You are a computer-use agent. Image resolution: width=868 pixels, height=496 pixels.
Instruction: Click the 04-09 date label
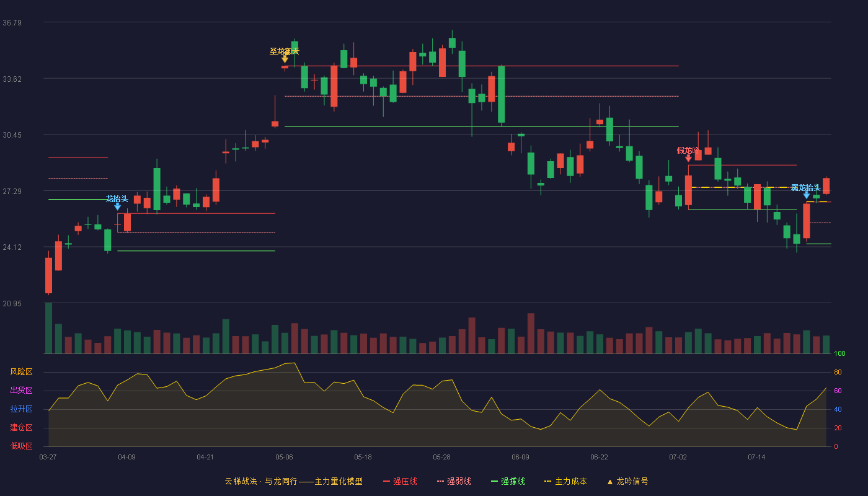click(x=126, y=457)
